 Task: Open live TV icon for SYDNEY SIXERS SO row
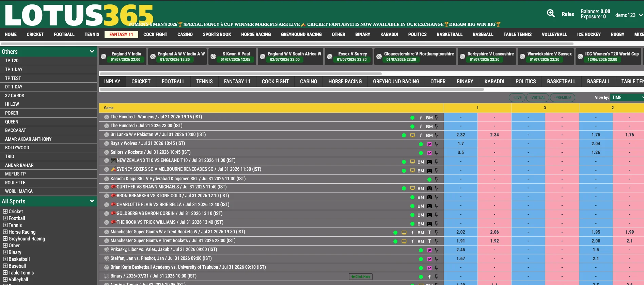[412, 170]
